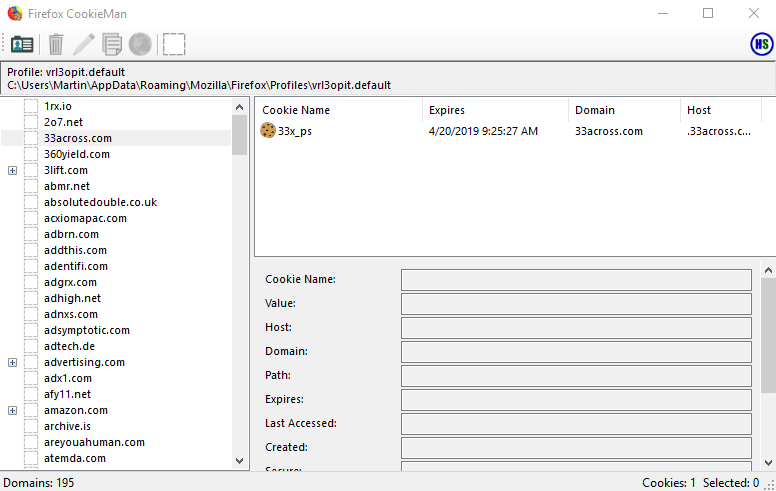Maximize the Firefox CookieMan window

pos(708,13)
